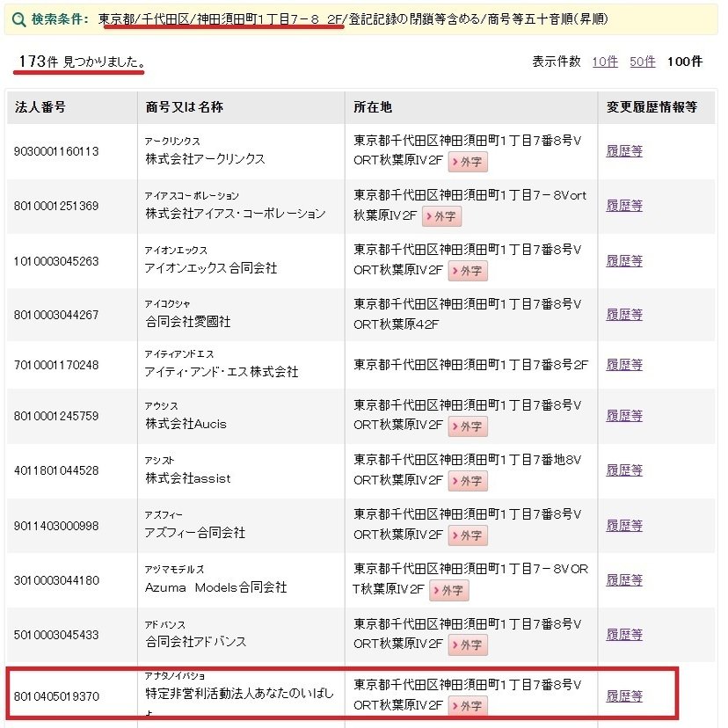Show 50件 results per page
This screenshot has height=728, width=728.
642,62
